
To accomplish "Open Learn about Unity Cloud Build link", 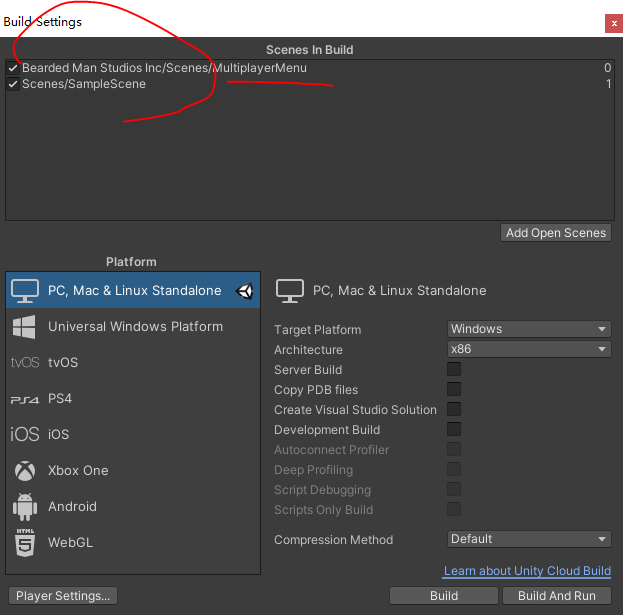I will tap(527, 571).
